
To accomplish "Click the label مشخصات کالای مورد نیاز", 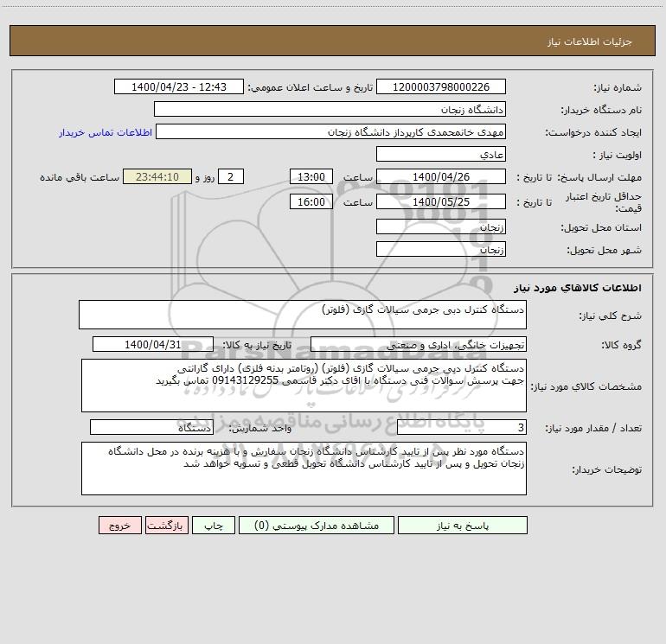I will point(586,386).
